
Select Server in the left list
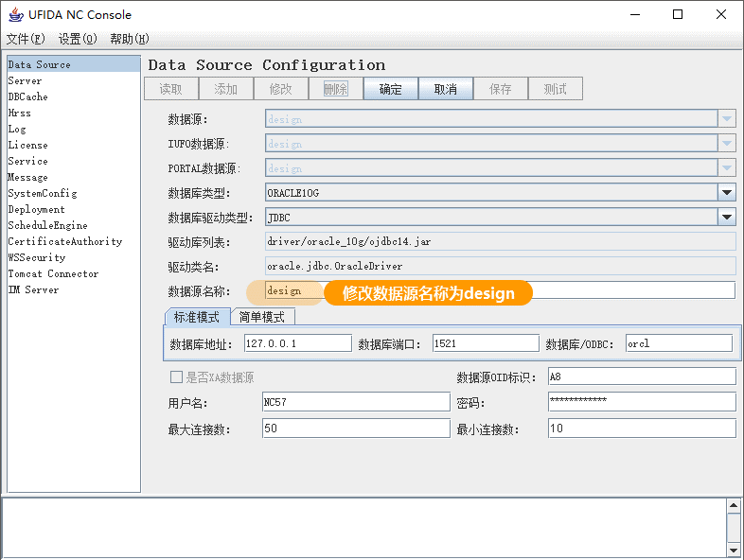[25, 80]
